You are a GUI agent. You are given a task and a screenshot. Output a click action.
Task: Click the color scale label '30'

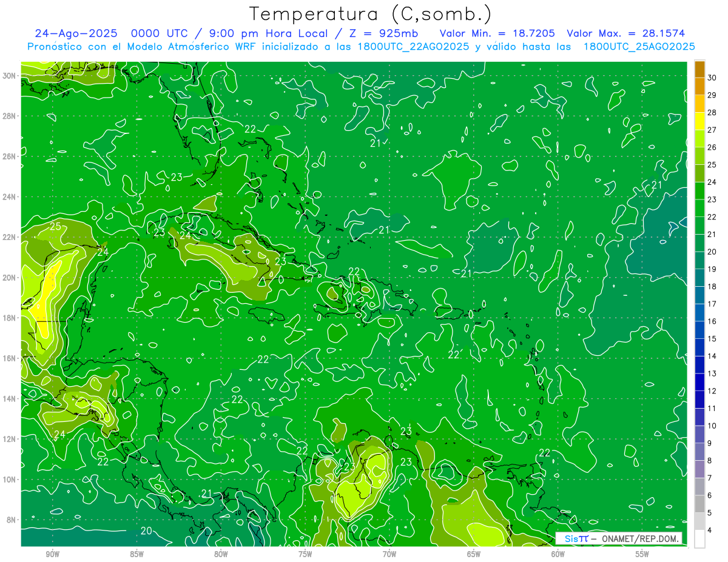coord(712,77)
